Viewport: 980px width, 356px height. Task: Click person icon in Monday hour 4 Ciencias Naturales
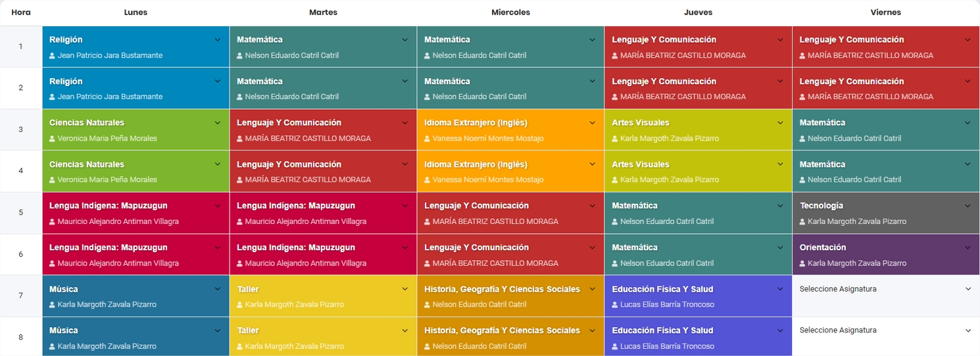click(x=53, y=180)
